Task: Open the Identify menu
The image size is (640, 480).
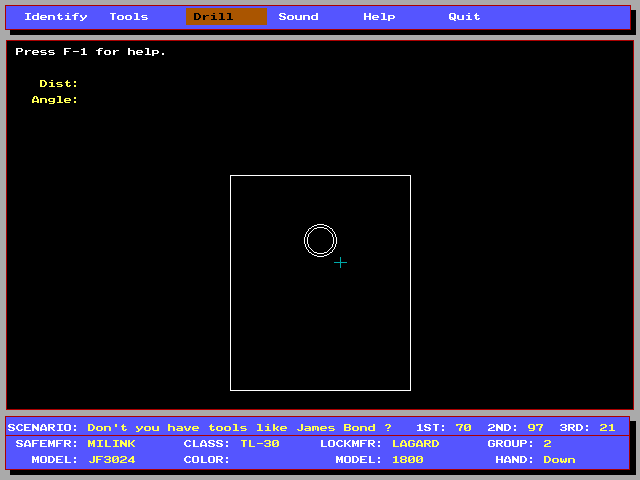Action: pos(56,17)
